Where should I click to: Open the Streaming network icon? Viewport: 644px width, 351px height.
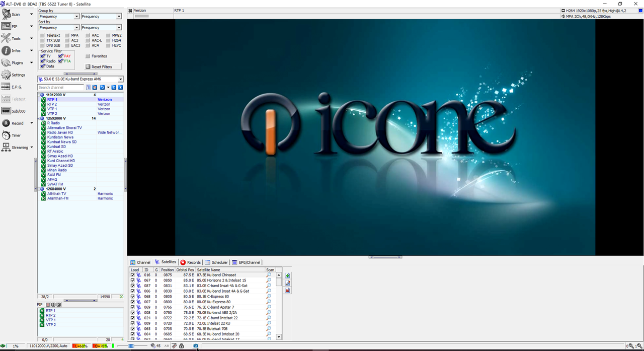[x=6, y=147]
